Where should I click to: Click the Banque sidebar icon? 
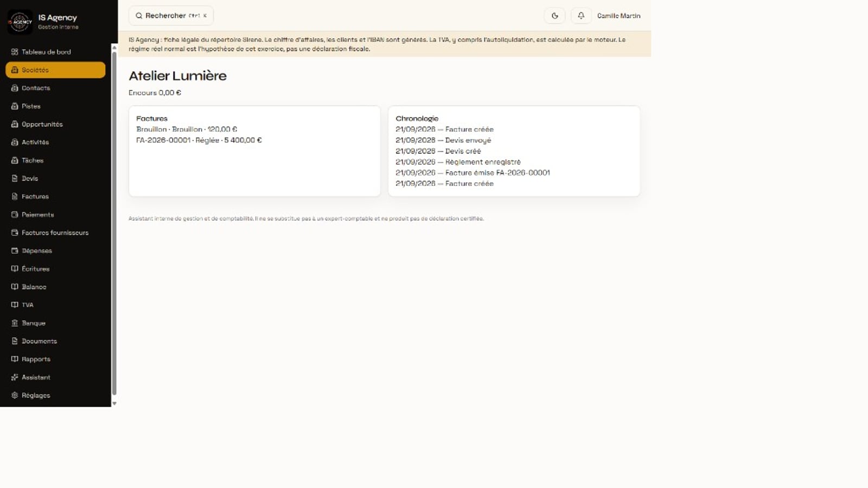pyautogui.click(x=15, y=323)
